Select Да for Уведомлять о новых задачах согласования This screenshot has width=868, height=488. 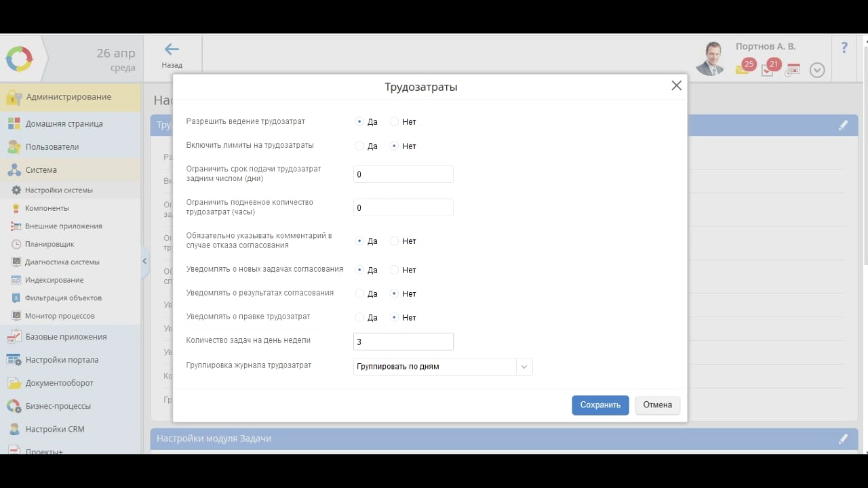[359, 270]
